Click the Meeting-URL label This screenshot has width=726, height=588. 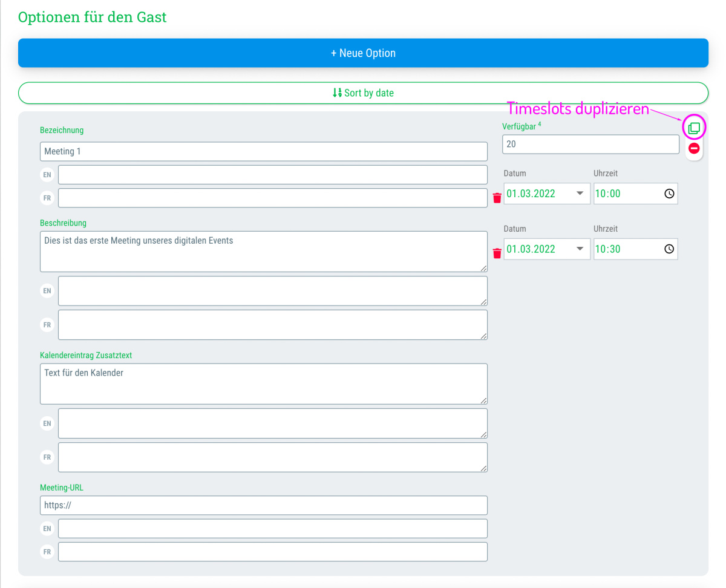point(61,487)
